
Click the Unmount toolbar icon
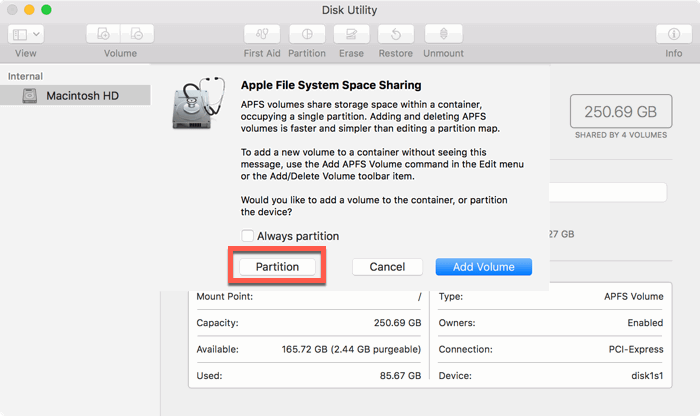coord(443,34)
